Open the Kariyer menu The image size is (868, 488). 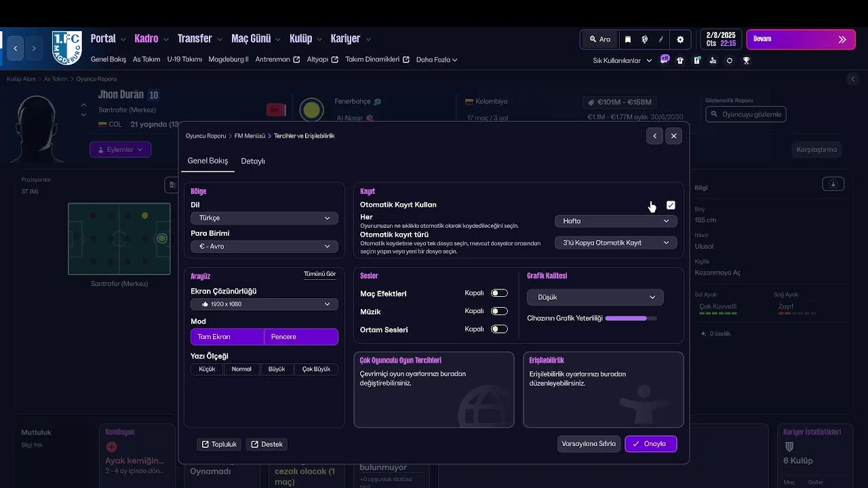tap(351, 39)
